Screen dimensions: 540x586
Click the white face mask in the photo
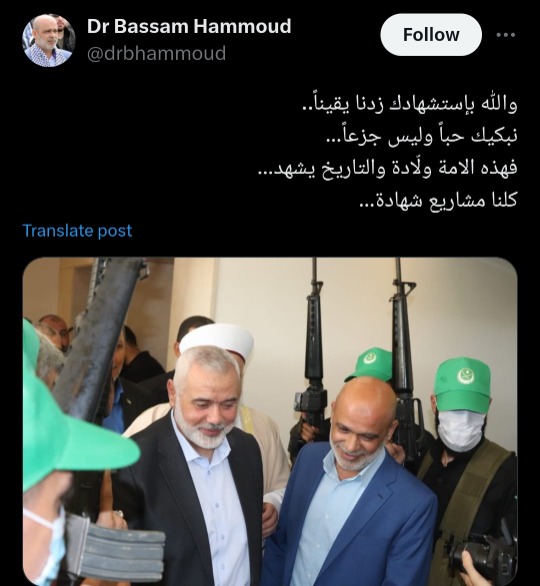[x=460, y=430]
